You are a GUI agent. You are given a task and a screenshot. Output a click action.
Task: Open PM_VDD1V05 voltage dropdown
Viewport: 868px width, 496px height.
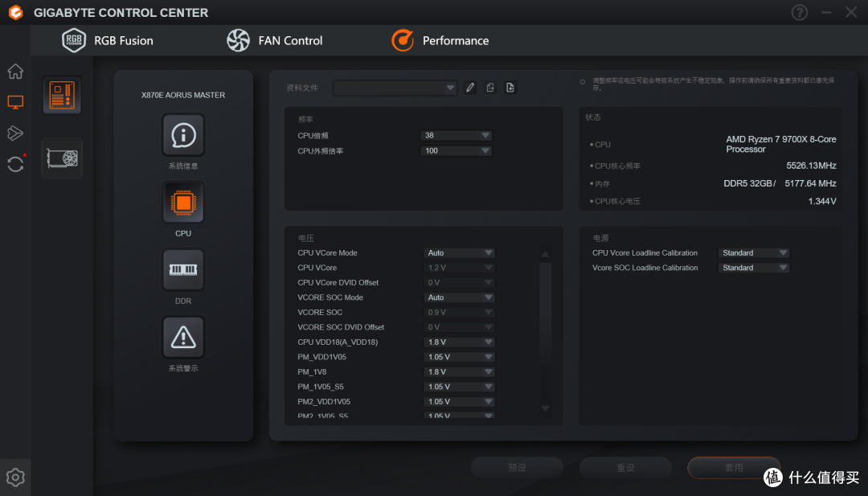459,357
